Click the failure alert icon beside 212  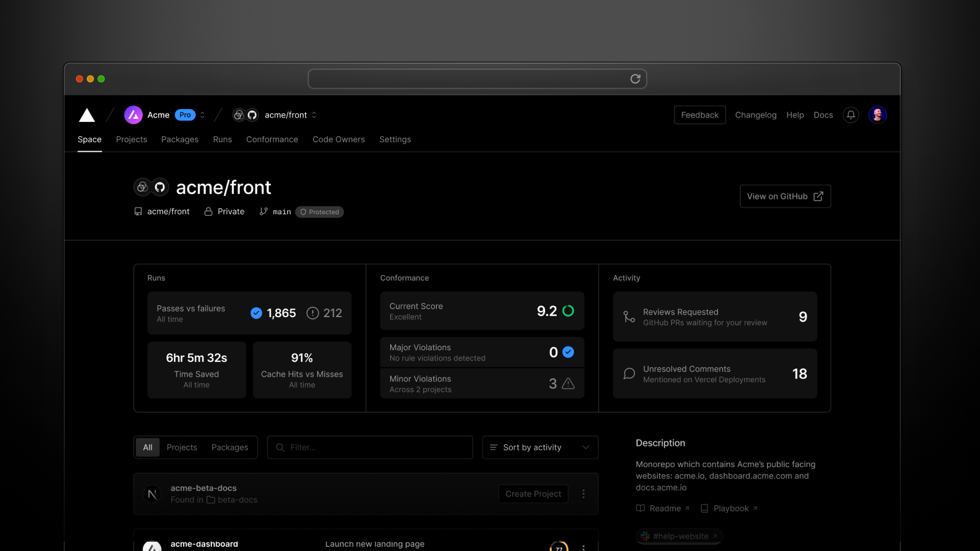click(x=312, y=313)
